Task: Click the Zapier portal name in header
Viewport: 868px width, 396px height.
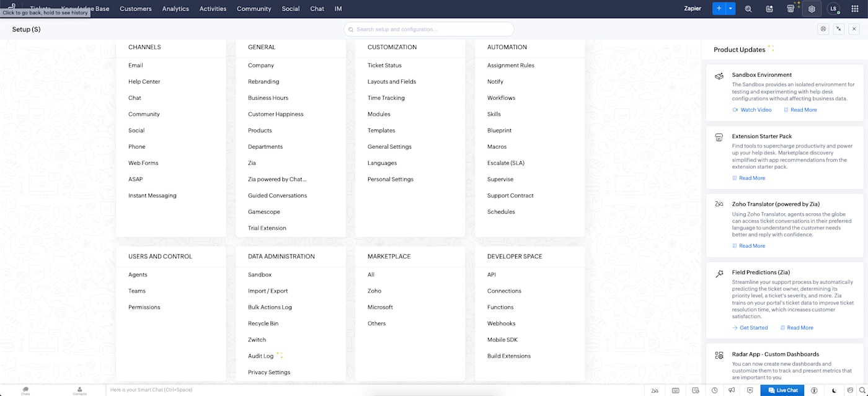Action: pos(693,9)
